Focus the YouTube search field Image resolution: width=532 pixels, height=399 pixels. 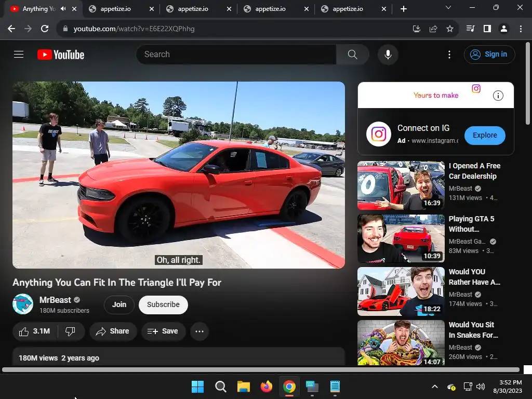[x=236, y=54]
